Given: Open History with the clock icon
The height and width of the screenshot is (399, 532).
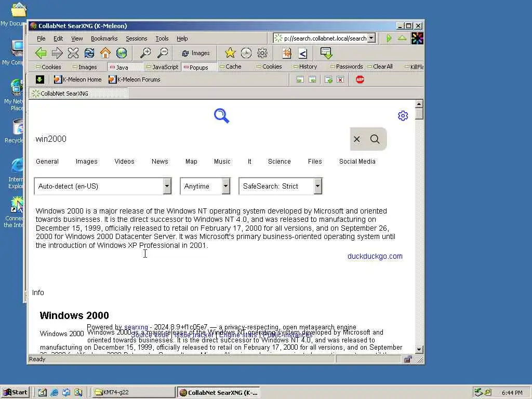Looking at the screenshot, I should [246, 52].
